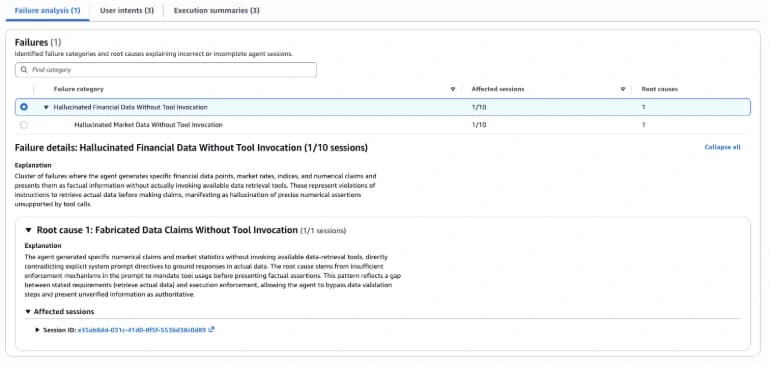The image size is (770, 367).
Task: Focus the Find category search field
Action: pos(166,70)
